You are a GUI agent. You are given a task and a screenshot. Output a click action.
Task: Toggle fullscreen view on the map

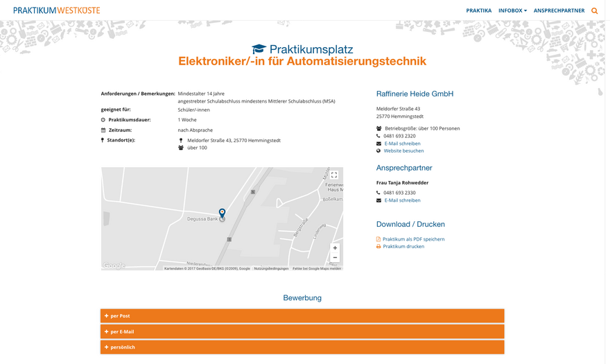tap(333, 175)
